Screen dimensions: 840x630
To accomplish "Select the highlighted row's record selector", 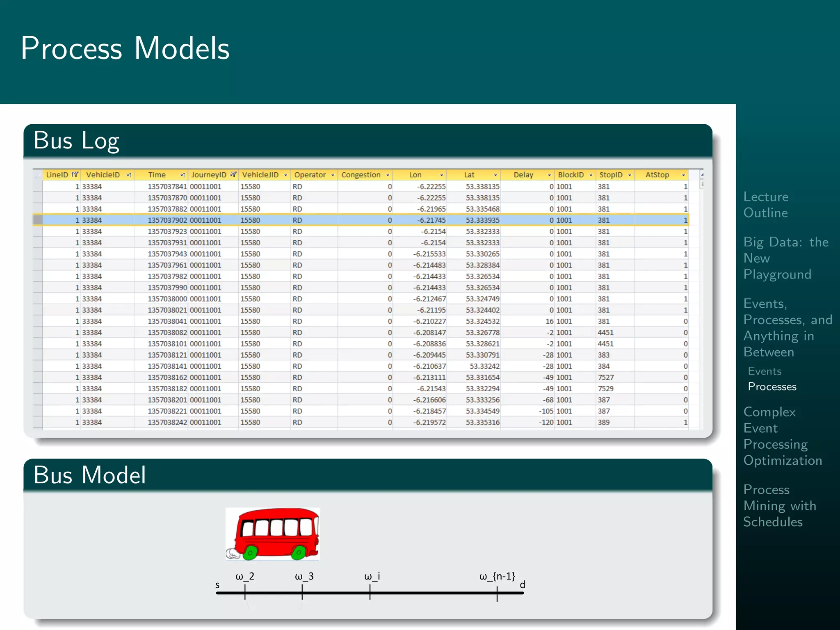I will 38,220.
